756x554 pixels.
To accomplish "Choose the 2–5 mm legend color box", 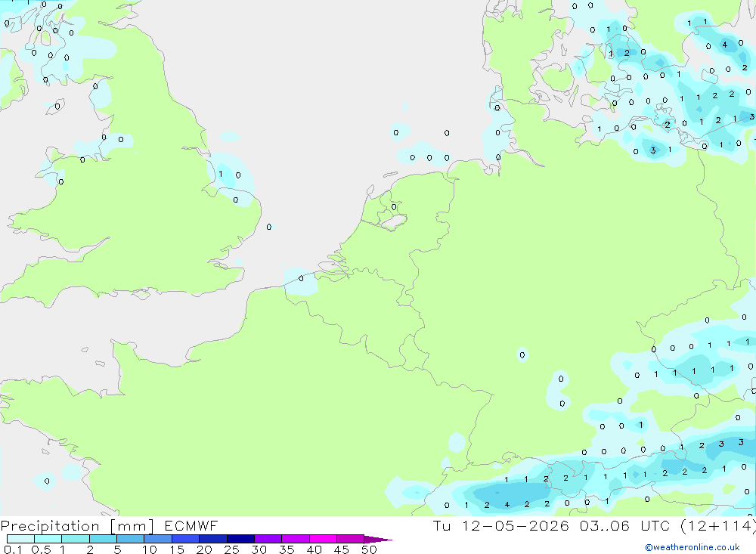I will [103, 539].
